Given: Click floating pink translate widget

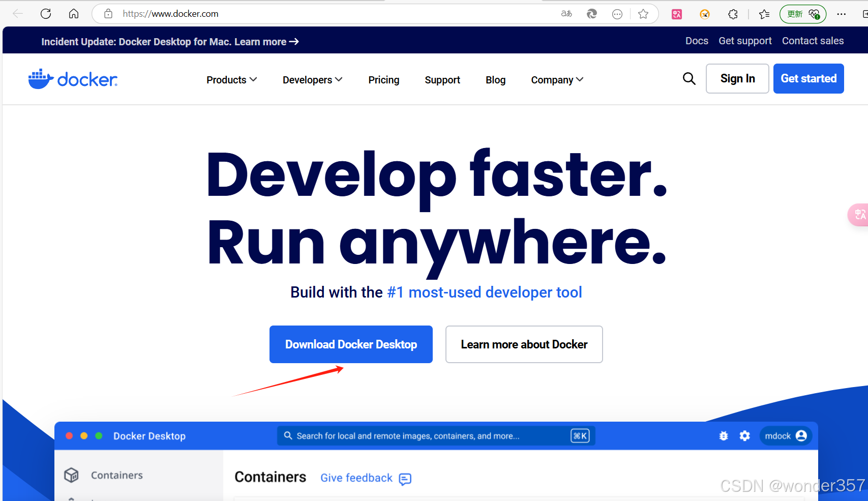Looking at the screenshot, I should click(858, 215).
